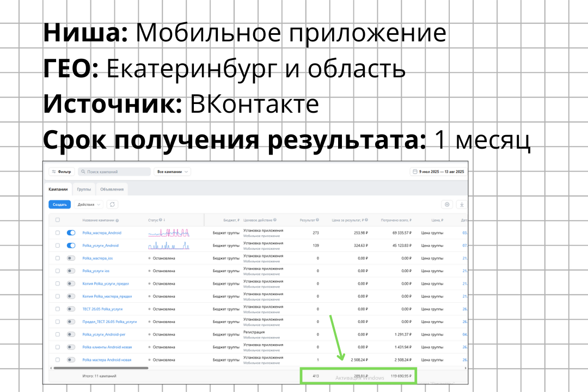
Task: Open campaign link Polka_услуги ios
Action: click(x=96, y=271)
